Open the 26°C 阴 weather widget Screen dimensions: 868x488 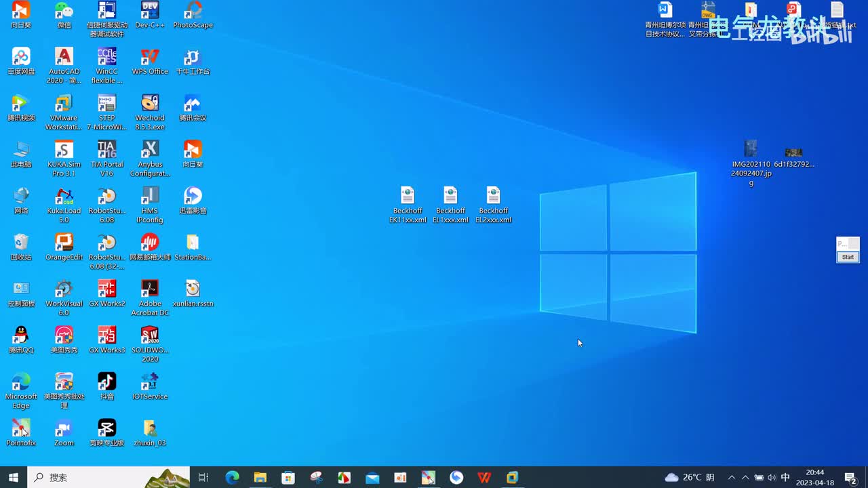(x=690, y=477)
